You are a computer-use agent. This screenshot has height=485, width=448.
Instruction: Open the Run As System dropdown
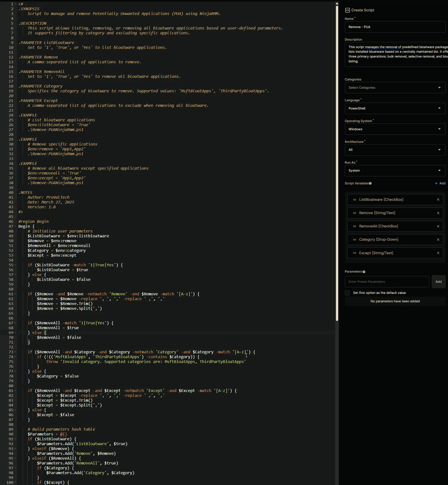point(395,171)
